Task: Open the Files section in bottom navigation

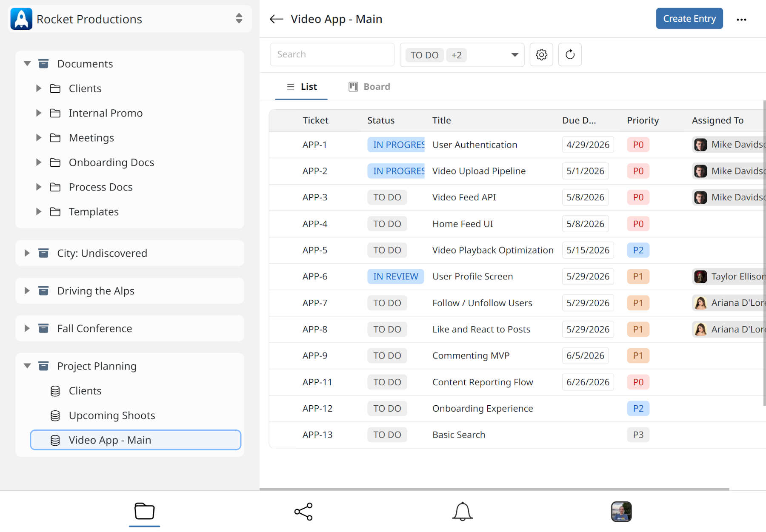Action: pyautogui.click(x=144, y=512)
